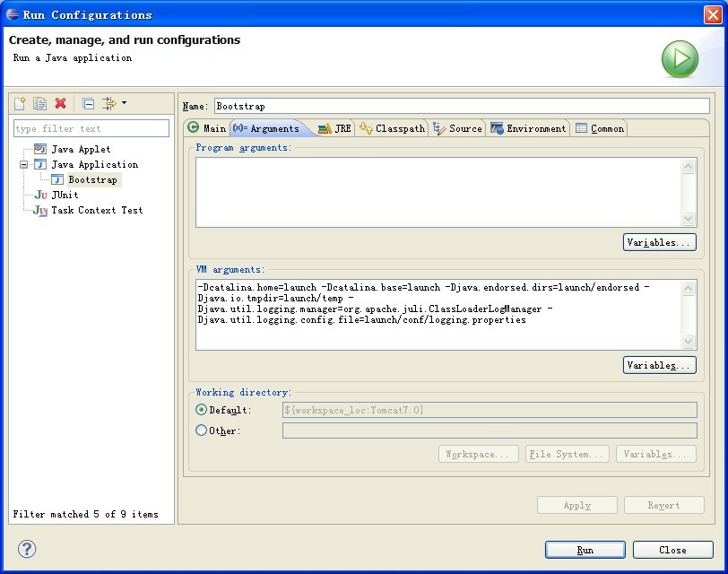Delete the selected configuration with the red X
The width and height of the screenshot is (728, 574).
(x=60, y=103)
